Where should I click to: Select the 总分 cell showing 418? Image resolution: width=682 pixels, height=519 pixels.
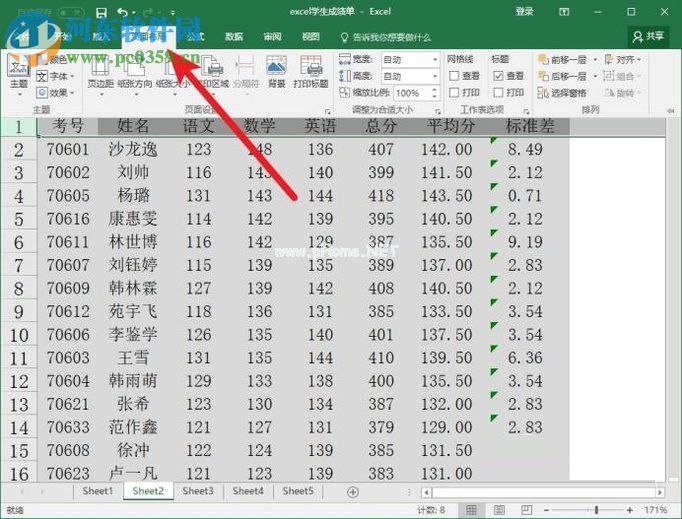[x=381, y=196]
